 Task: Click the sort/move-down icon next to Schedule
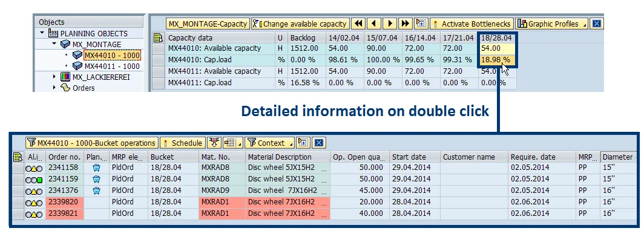coord(214,143)
